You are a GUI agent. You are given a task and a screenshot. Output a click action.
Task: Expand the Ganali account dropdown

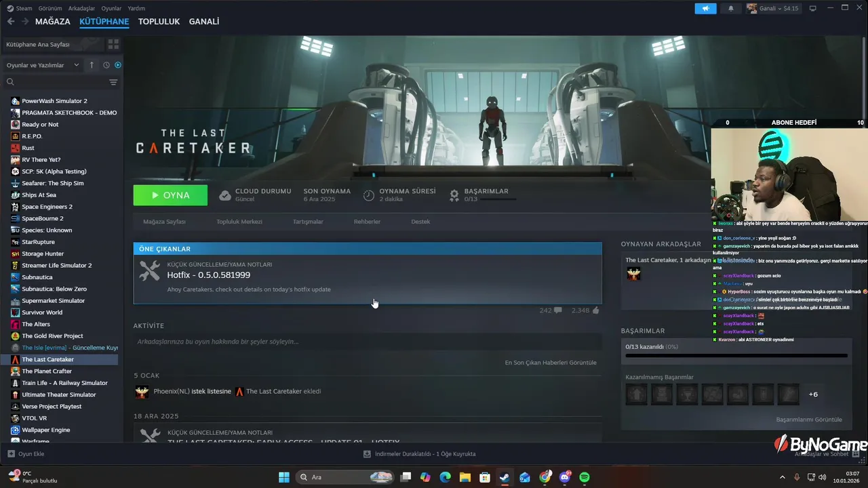[772, 8]
